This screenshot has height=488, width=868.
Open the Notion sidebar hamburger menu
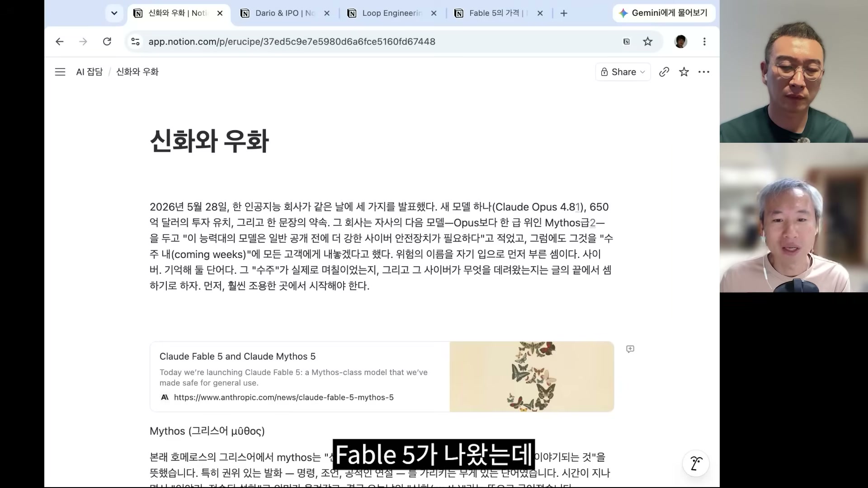(60, 72)
